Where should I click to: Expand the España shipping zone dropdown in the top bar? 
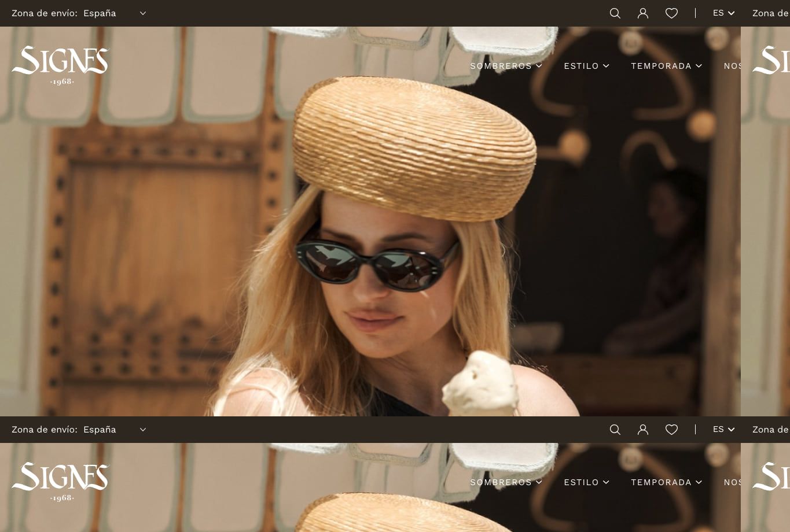tap(115, 13)
